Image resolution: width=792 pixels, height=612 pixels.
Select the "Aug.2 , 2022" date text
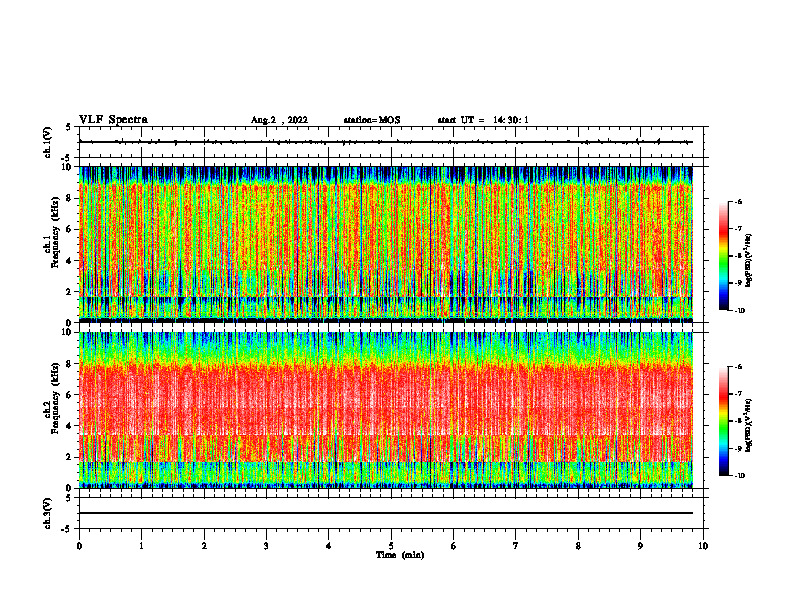(x=279, y=120)
